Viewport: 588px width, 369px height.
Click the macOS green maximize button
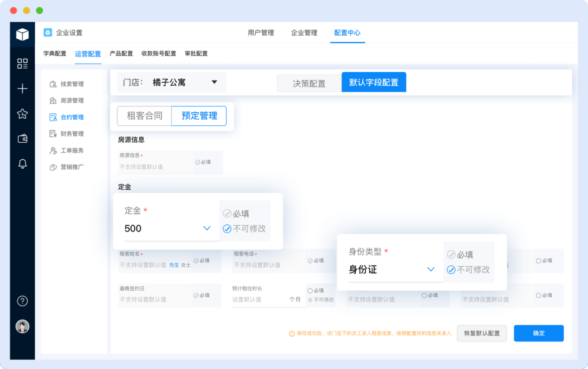point(39,11)
